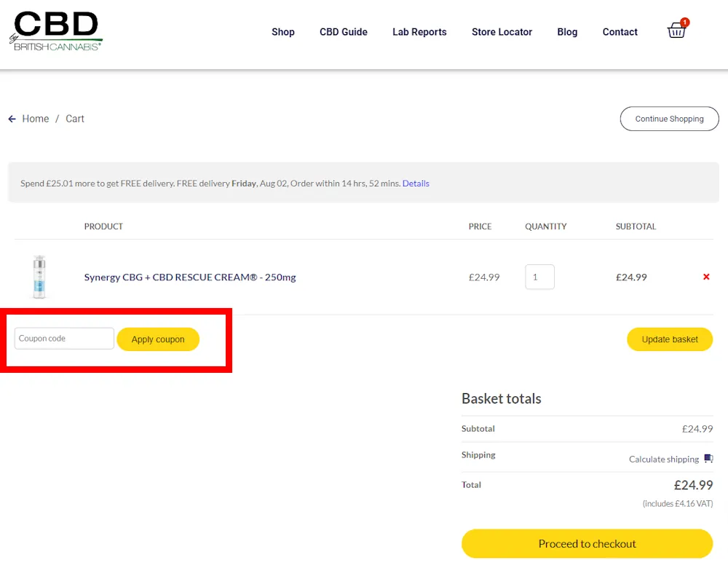Open the Contact page
The height and width of the screenshot is (568, 728).
point(620,32)
